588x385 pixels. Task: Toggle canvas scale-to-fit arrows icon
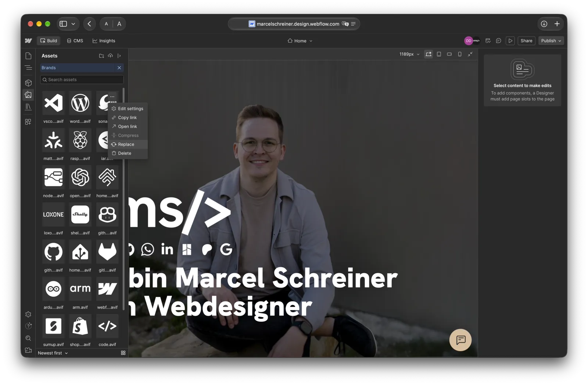pyautogui.click(x=470, y=54)
